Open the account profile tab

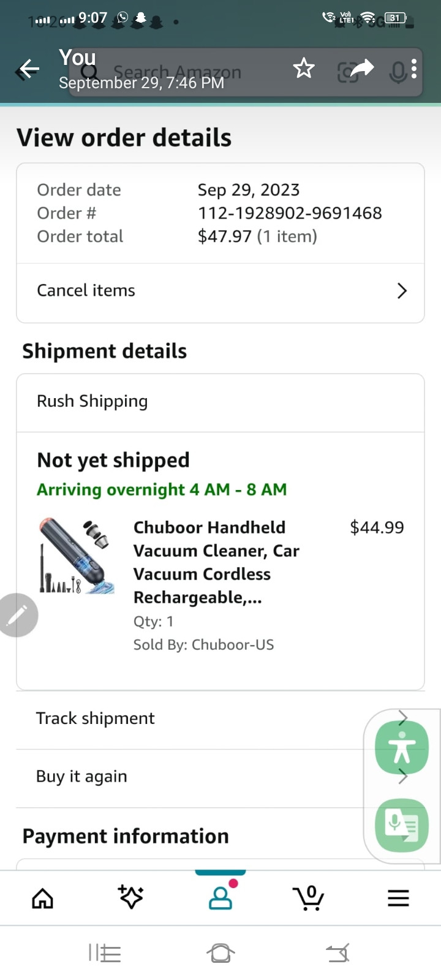point(221,898)
